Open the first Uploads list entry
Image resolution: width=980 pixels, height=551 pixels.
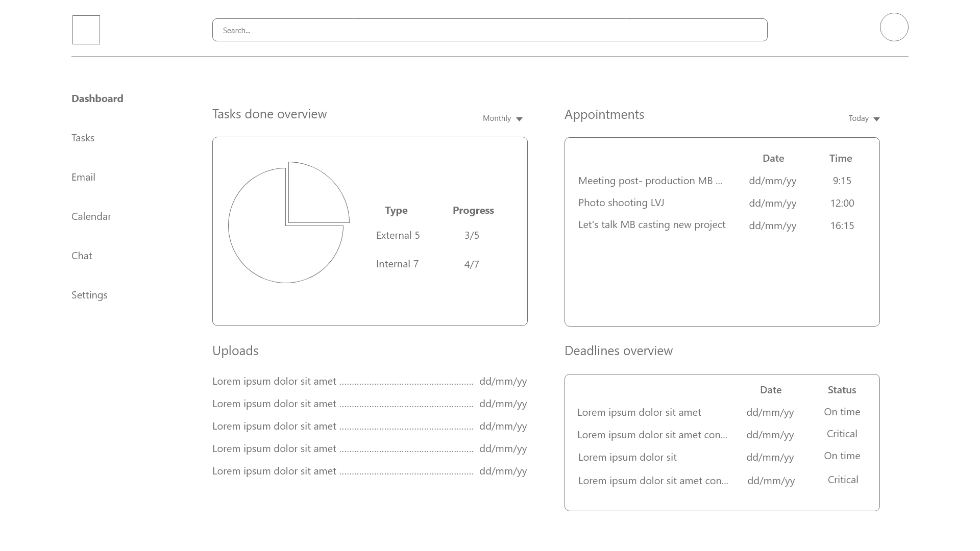(x=370, y=381)
